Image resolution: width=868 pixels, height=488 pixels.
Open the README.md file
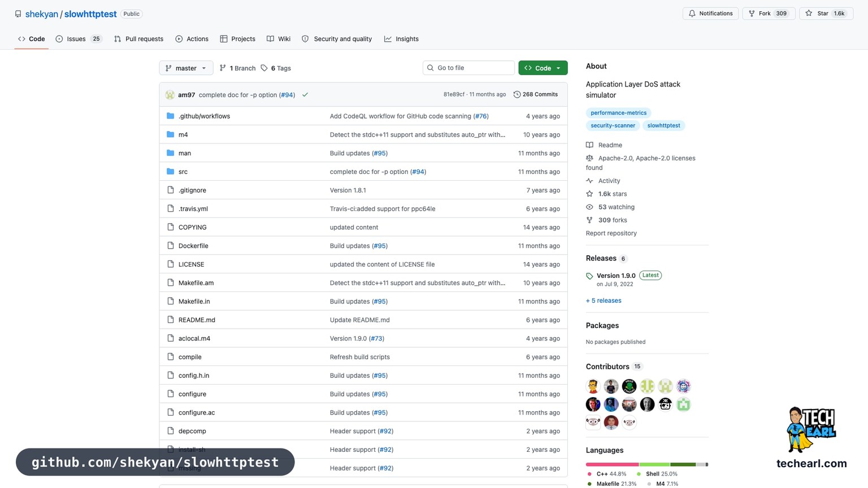coord(197,320)
